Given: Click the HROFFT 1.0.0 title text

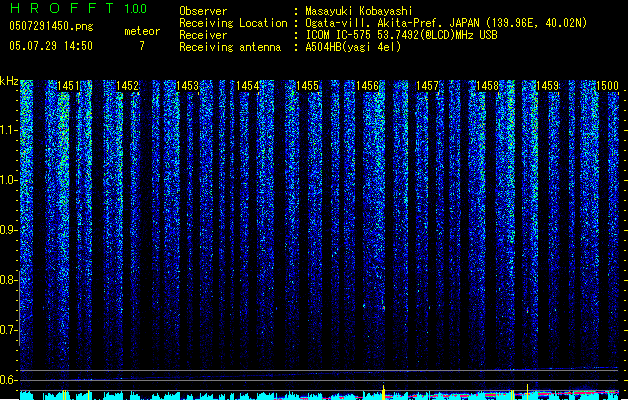Looking at the screenshot, I should [78, 8].
